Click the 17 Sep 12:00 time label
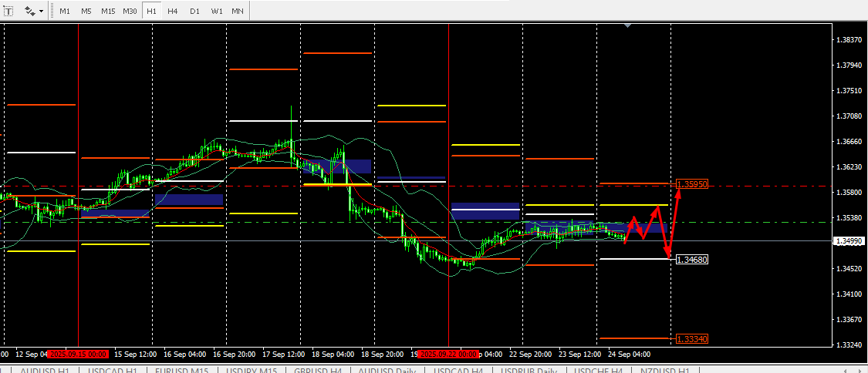 point(282,354)
